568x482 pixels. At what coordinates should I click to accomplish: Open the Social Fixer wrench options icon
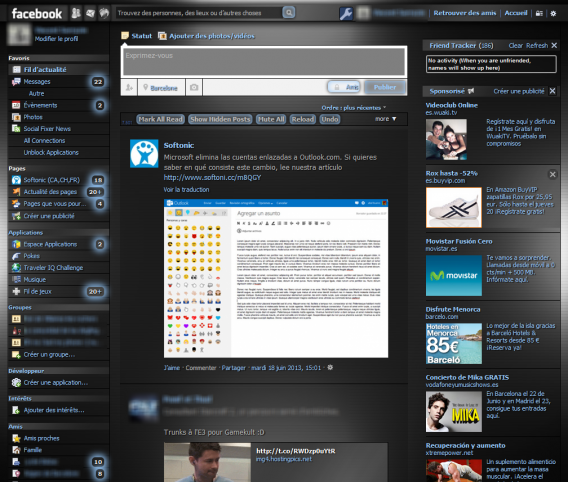[346, 14]
